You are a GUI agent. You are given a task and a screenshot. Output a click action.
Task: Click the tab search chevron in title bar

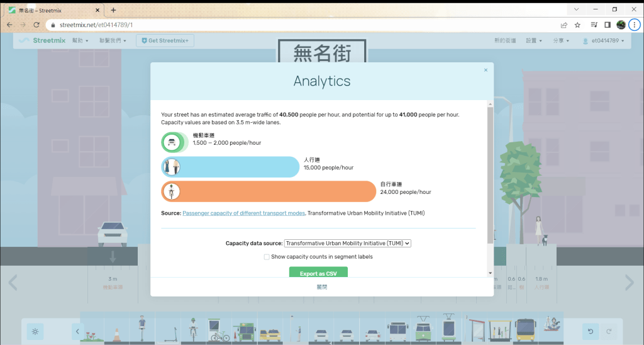(x=576, y=9)
